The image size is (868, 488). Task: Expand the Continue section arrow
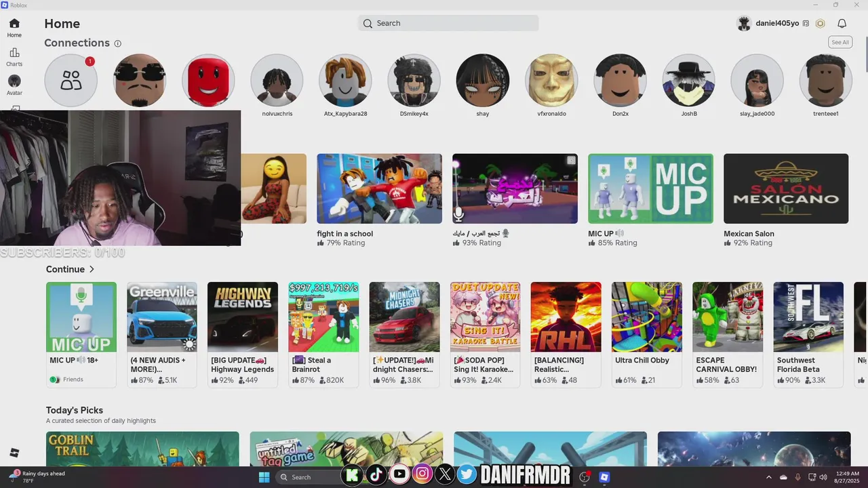92,269
